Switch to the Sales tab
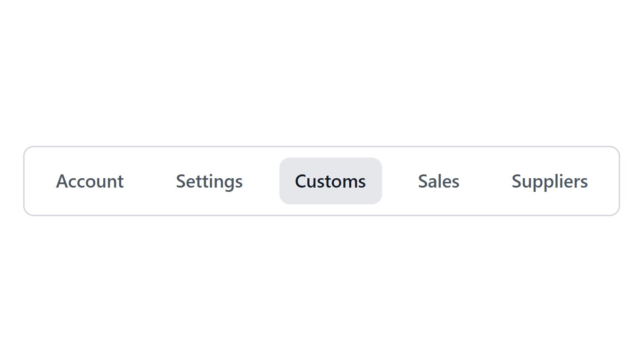 tap(438, 181)
